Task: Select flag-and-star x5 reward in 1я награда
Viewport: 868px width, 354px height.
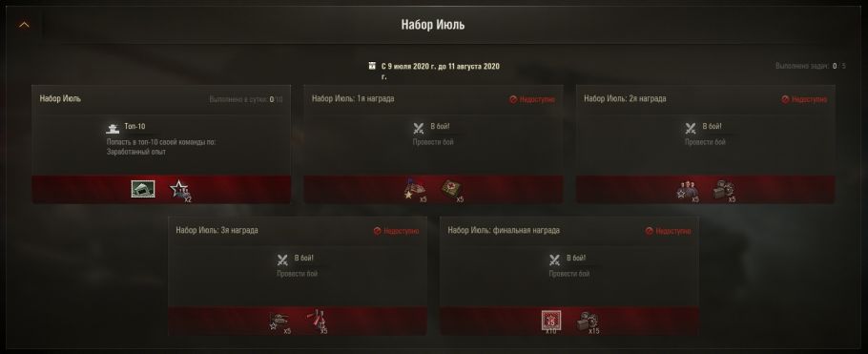Action: (x=414, y=190)
